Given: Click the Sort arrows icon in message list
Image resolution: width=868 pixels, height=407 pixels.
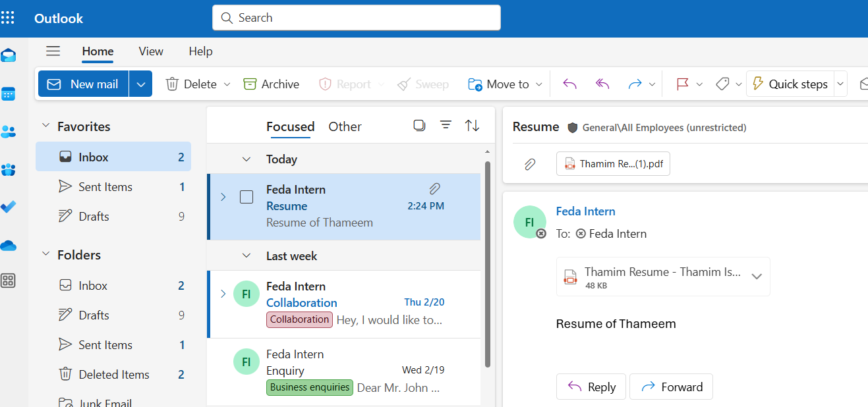Looking at the screenshot, I should pos(472,125).
